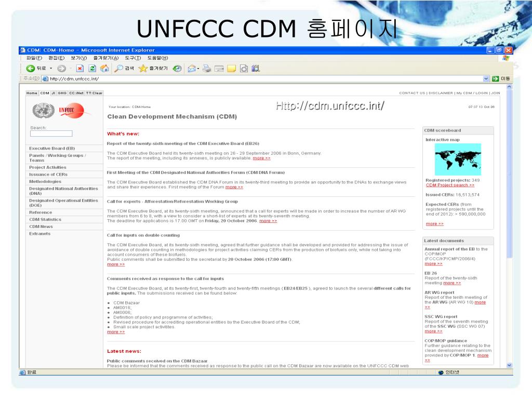
Task: Open Executive Board (EB) in sidebar
Action: [52, 148]
